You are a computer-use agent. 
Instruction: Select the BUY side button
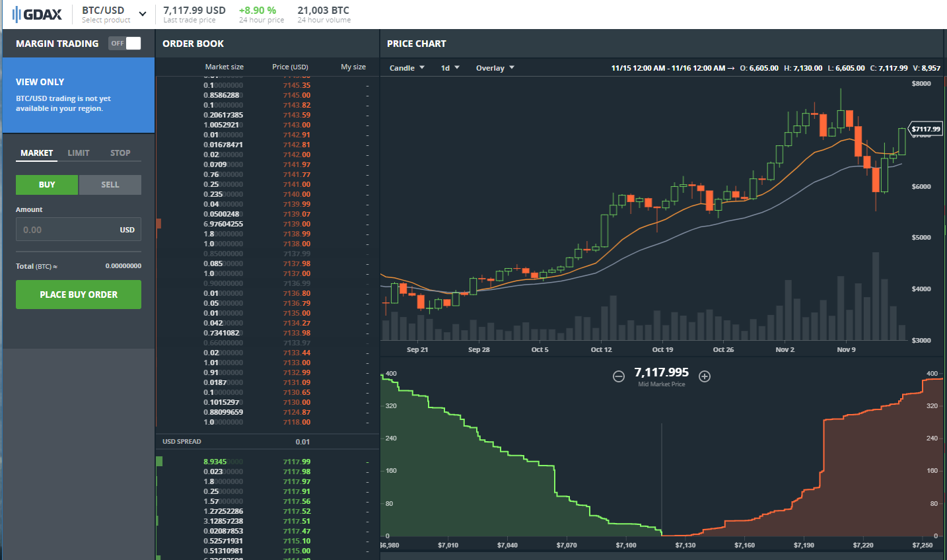(x=47, y=185)
